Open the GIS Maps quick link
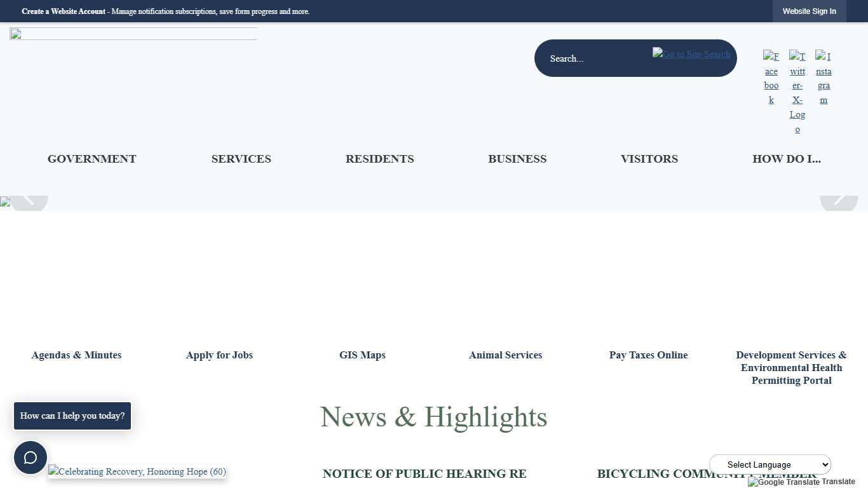Viewport: 868px width, 488px height. [362, 355]
